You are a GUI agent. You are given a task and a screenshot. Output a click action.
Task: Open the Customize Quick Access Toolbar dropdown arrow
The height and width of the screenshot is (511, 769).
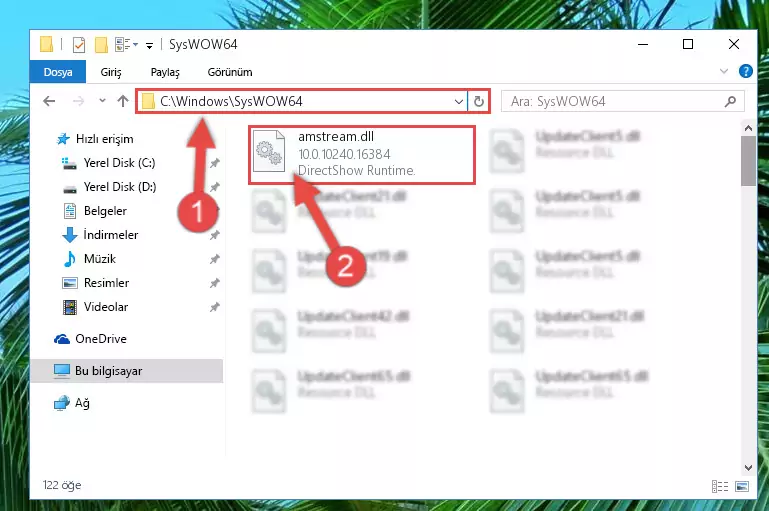pyautogui.click(x=149, y=46)
